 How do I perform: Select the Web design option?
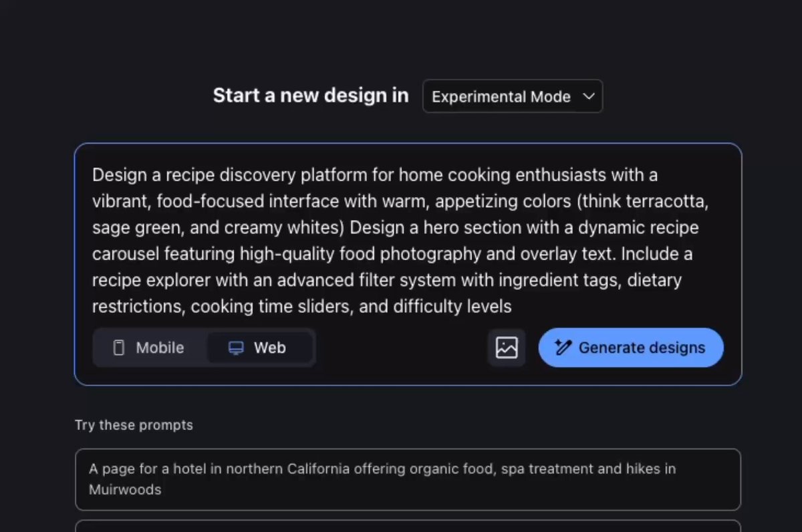[260, 348]
